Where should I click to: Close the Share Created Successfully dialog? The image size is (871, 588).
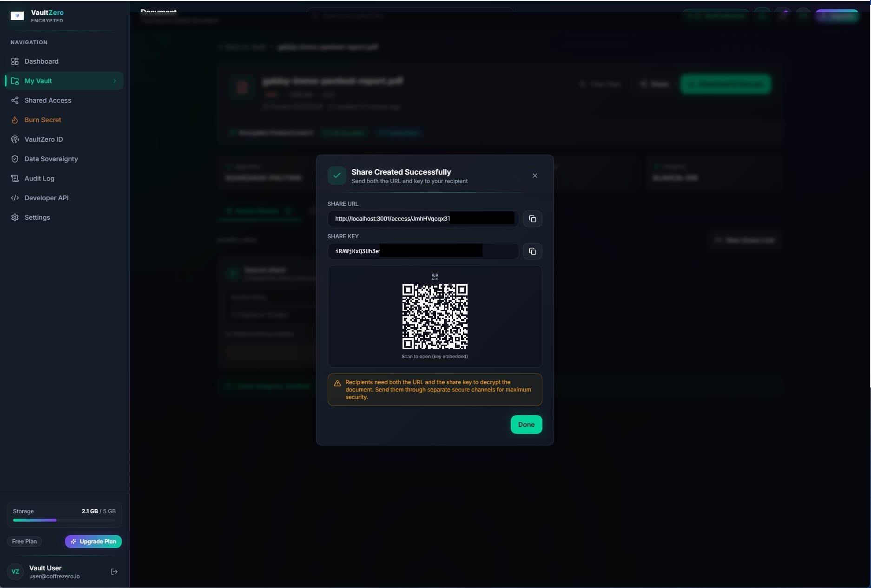pyautogui.click(x=534, y=176)
